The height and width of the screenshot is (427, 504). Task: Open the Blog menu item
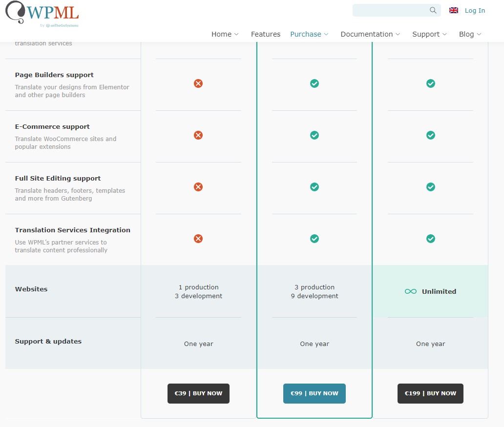[x=466, y=34]
